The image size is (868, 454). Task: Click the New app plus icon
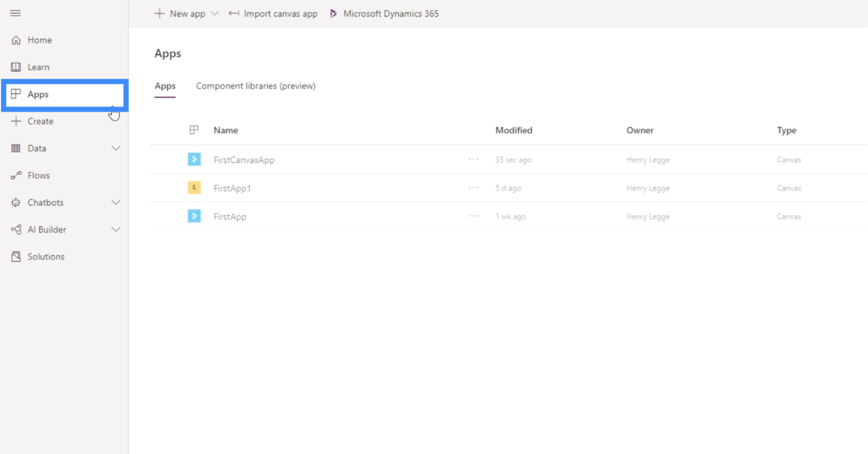pos(160,13)
